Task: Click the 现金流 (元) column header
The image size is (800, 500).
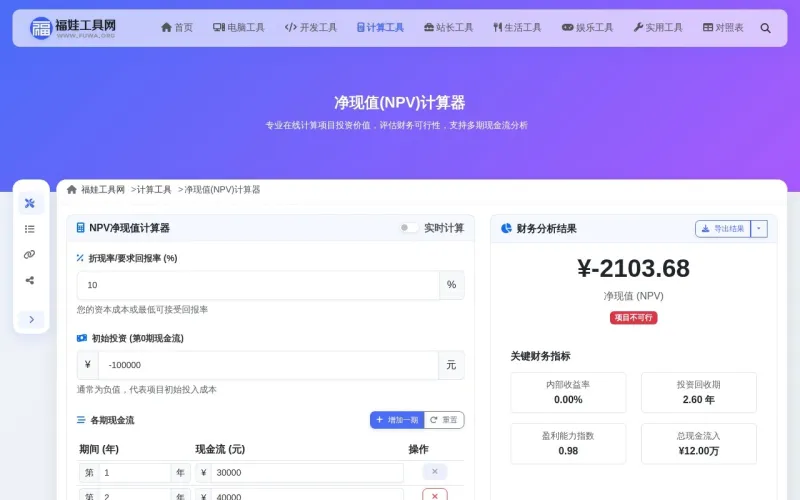Action: click(x=220, y=449)
